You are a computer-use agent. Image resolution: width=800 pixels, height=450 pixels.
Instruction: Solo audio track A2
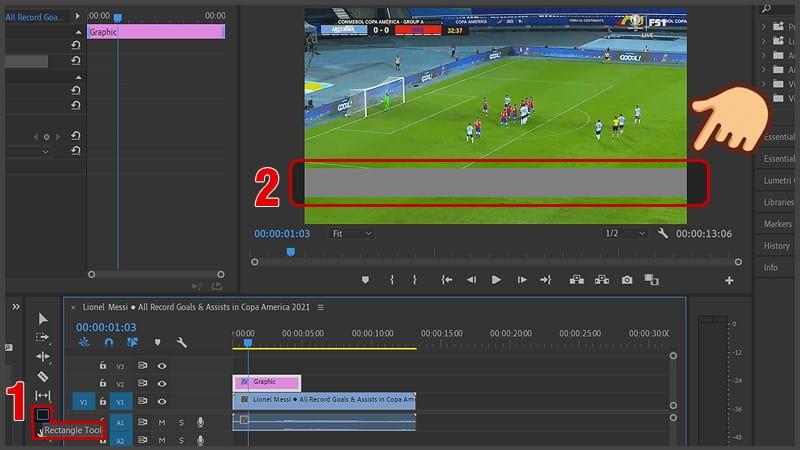pyautogui.click(x=181, y=440)
